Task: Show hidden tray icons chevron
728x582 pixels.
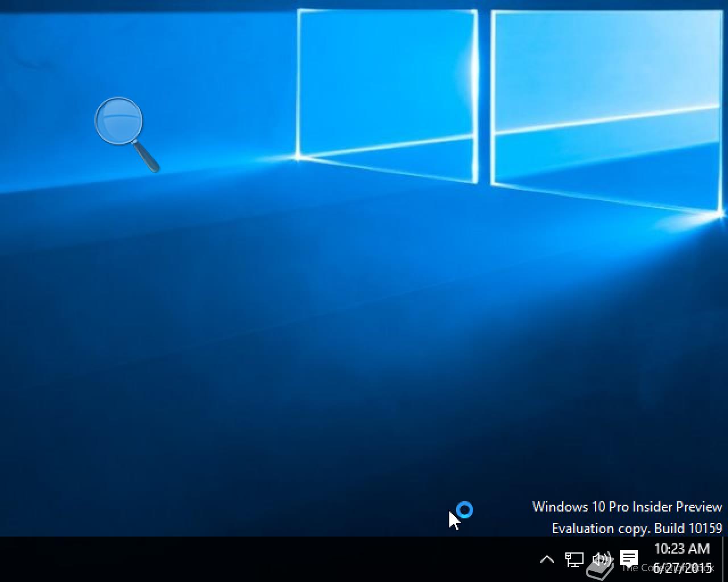Action: pos(547,559)
